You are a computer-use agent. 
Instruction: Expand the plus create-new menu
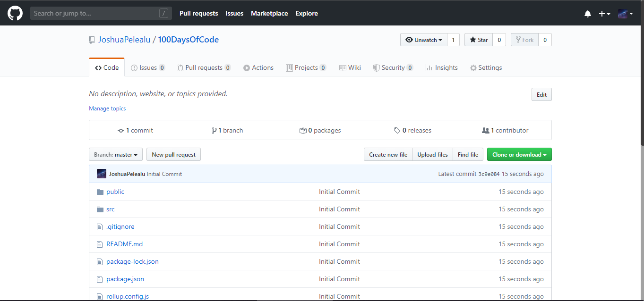tap(604, 14)
